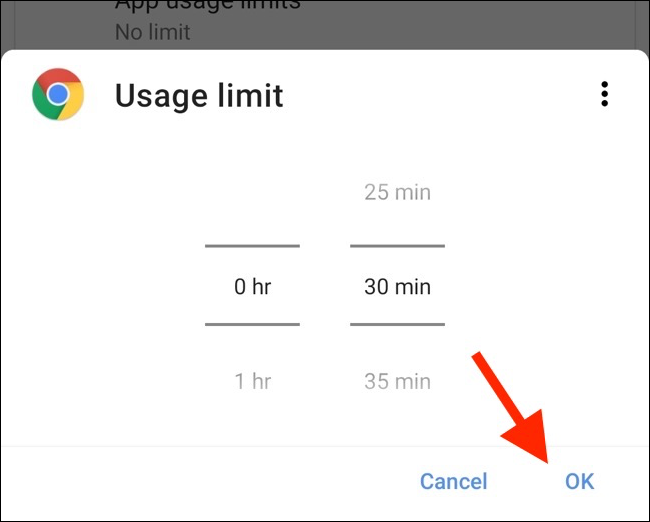Tap the selected 30 min value
Screen dimensions: 650x522
coord(397,286)
